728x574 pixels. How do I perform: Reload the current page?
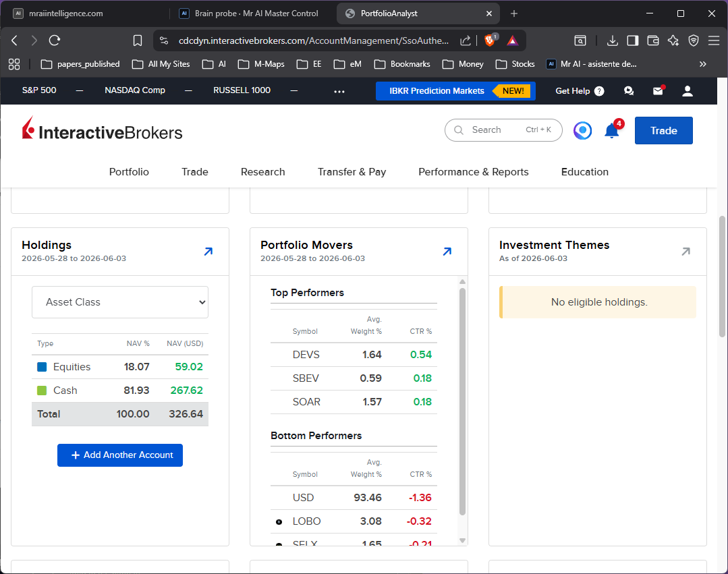click(55, 40)
